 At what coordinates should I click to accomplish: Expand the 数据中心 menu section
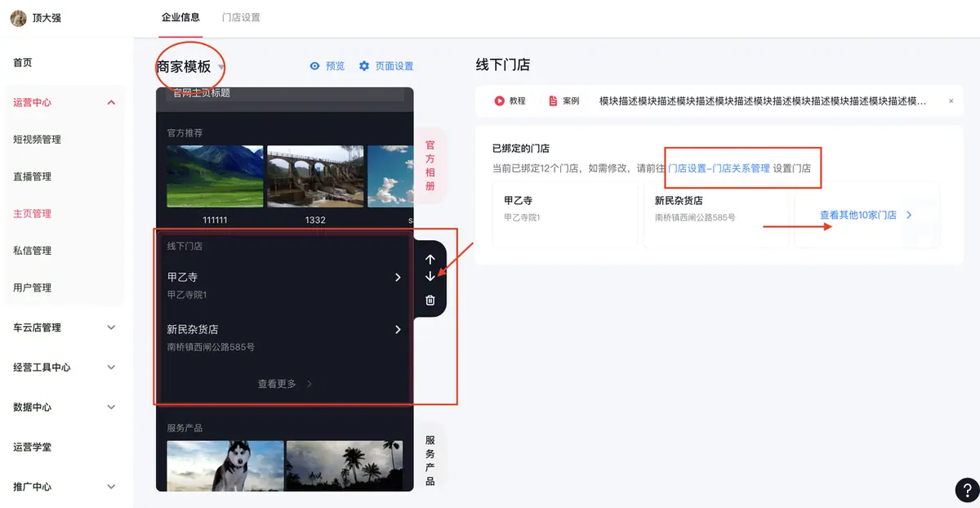click(112, 408)
